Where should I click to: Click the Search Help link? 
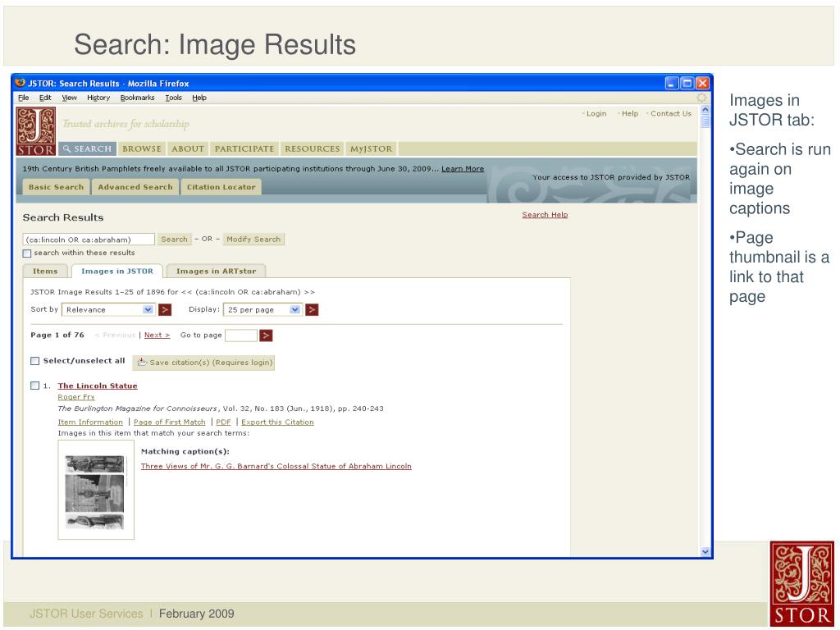click(545, 214)
